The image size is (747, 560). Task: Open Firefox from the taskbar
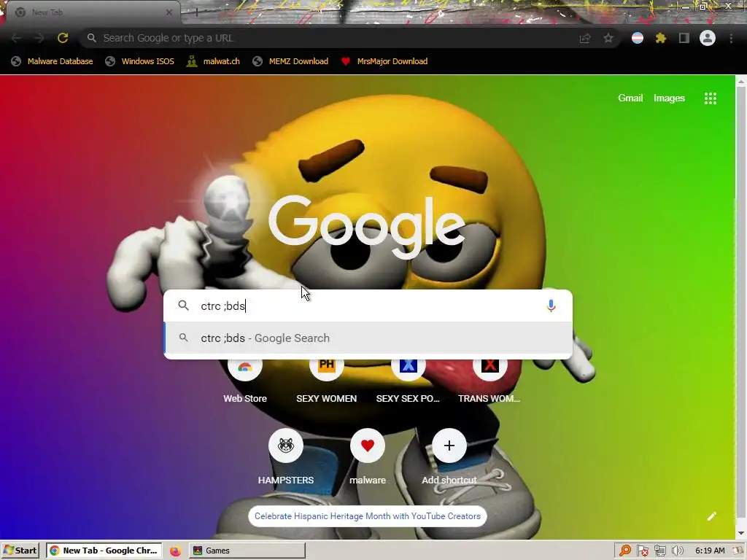coord(175,551)
